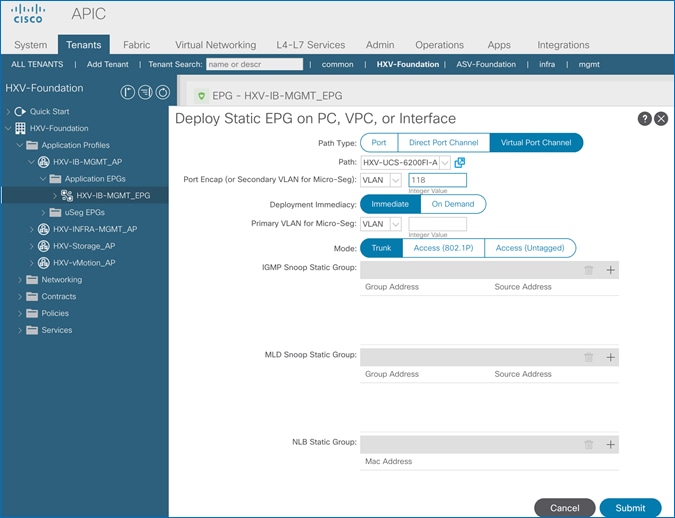Click the Networking folder icon
The width and height of the screenshot is (675, 518).
coord(32,279)
